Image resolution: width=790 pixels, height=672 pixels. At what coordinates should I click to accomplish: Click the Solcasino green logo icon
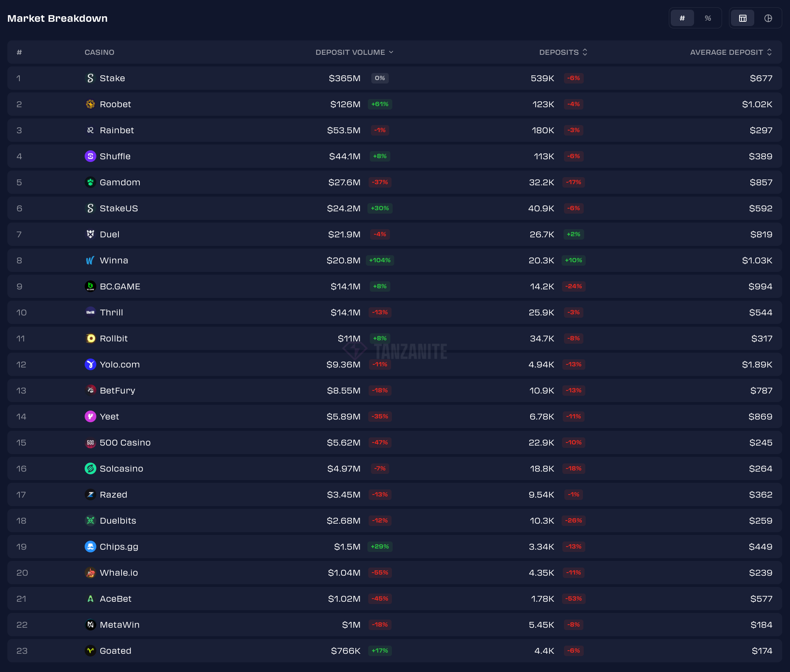pos(90,468)
